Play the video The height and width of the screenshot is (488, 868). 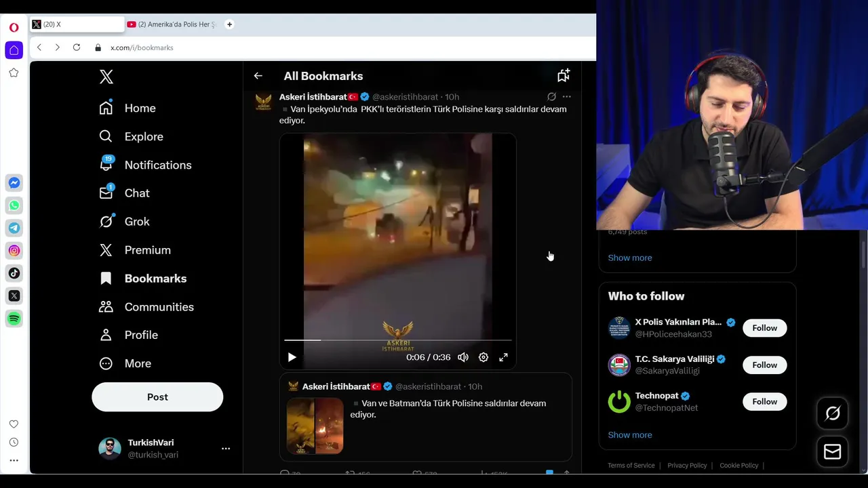[x=292, y=357]
